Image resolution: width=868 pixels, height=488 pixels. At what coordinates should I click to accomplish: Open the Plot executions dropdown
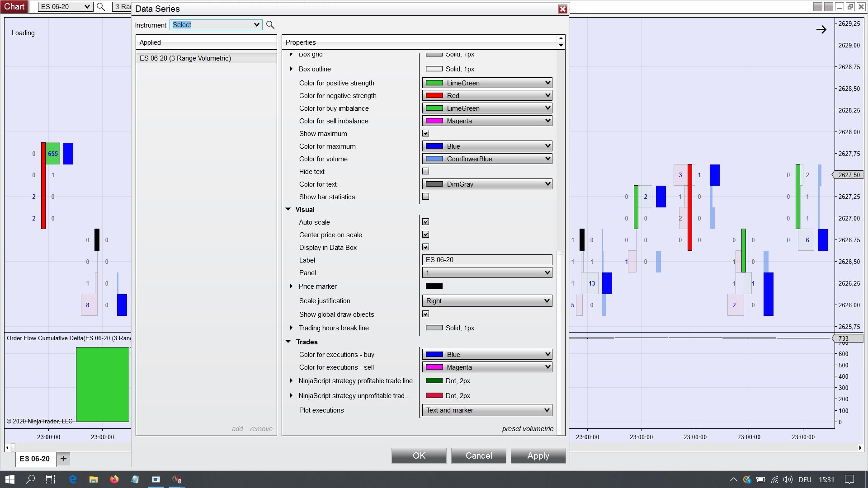point(487,410)
